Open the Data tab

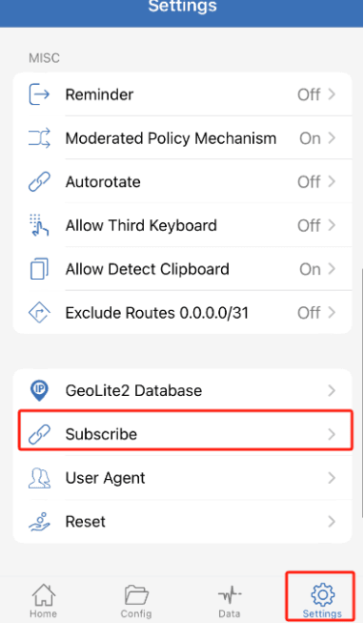coord(230,601)
